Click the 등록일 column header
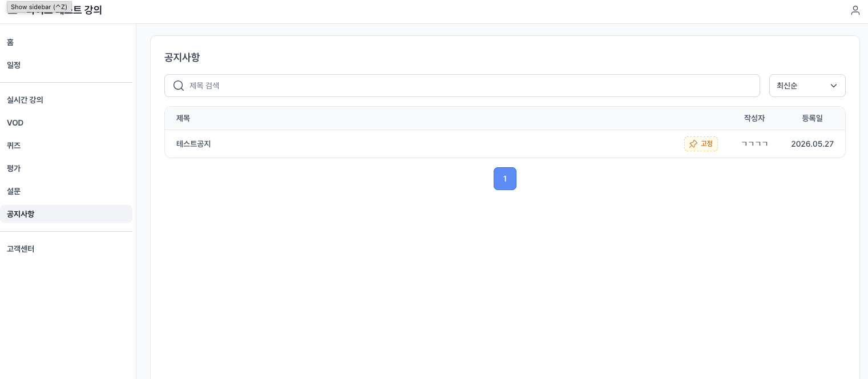 (x=812, y=118)
